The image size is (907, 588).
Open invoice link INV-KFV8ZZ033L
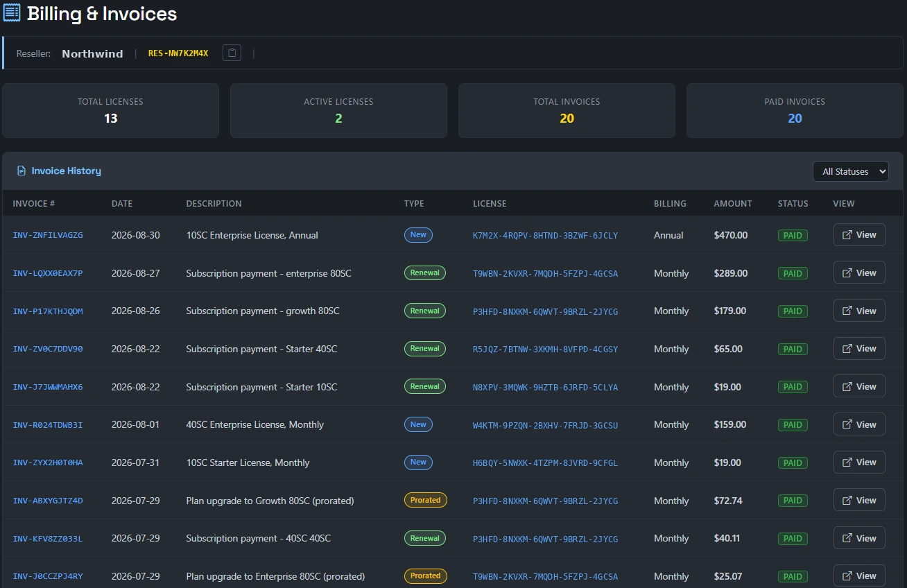tap(48, 539)
